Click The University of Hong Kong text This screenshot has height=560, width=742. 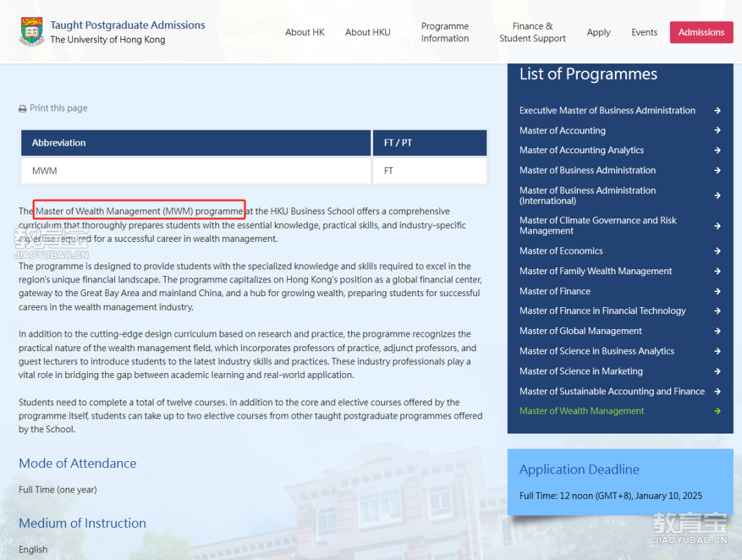click(108, 40)
